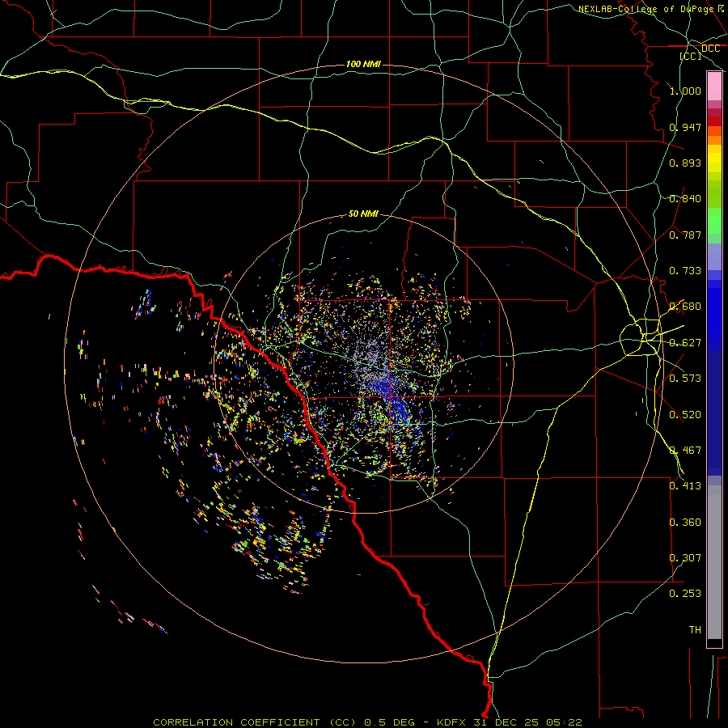The height and width of the screenshot is (728, 728).
Task: Select the 0.787 scale value
Action: [685, 235]
